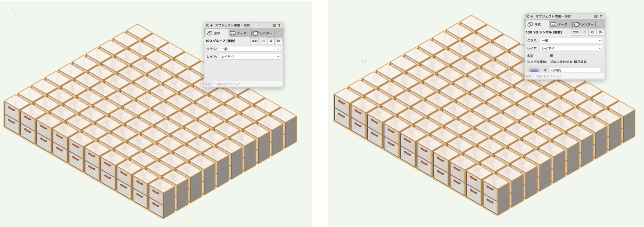Viewport: 644px width, 227px height.
Task: Go to next object in the 100 グループ palette
Action: [279, 41]
